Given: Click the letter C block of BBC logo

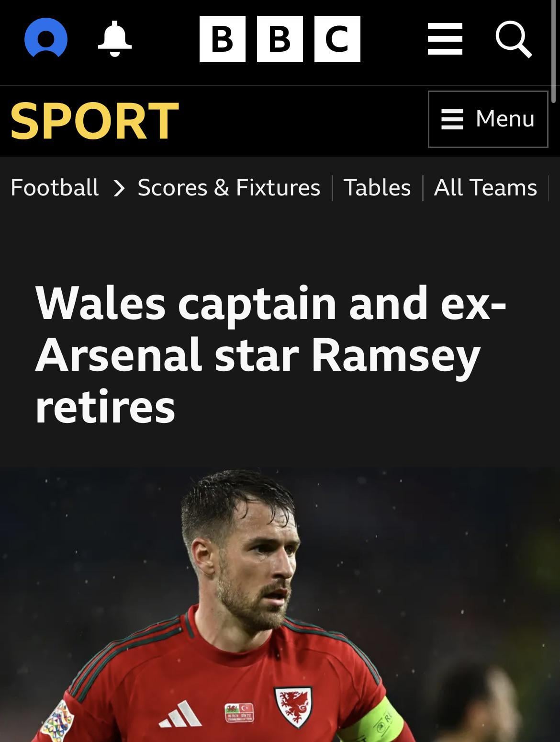Looking at the screenshot, I should (x=337, y=39).
